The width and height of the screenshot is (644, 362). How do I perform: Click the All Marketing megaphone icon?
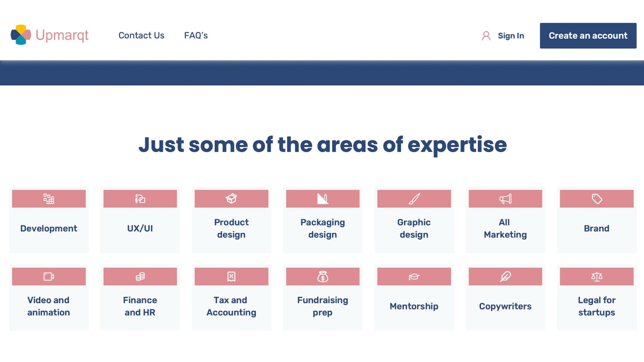(505, 199)
